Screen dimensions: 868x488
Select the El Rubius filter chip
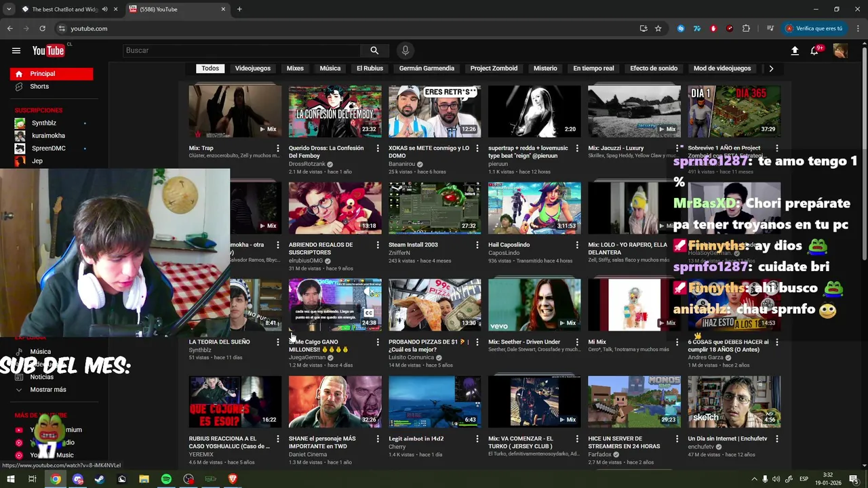coord(370,68)
